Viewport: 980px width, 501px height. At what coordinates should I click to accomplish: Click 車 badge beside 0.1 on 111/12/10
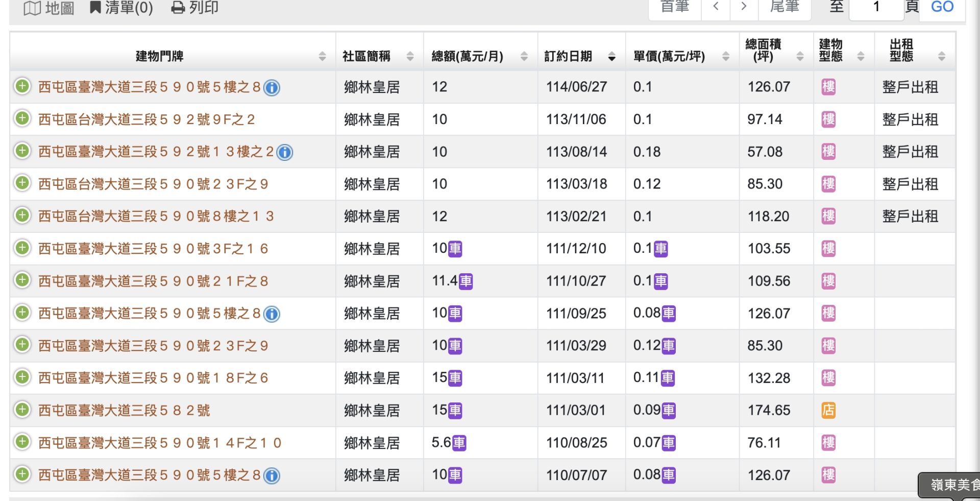tap(661, 249)
